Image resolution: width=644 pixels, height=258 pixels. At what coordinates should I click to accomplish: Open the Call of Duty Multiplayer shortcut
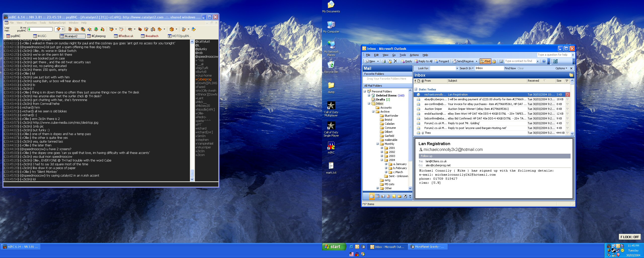[331, 109]
